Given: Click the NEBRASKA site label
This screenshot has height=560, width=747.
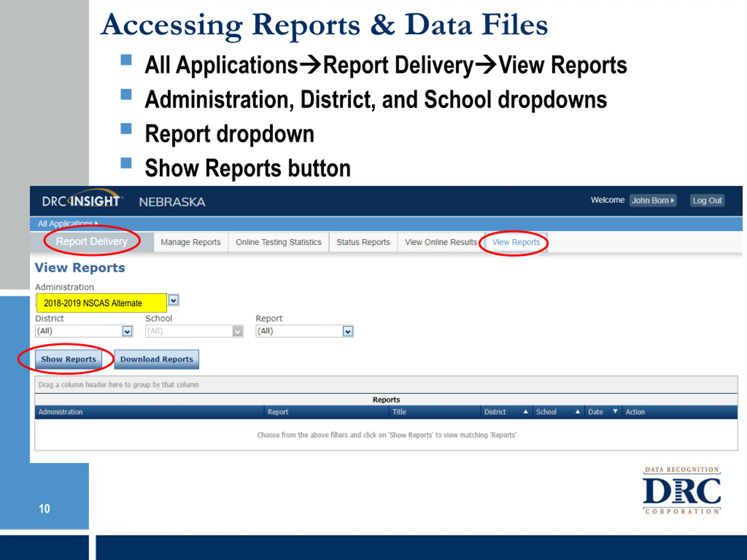Looking at the screenshot, I should 172,202.
